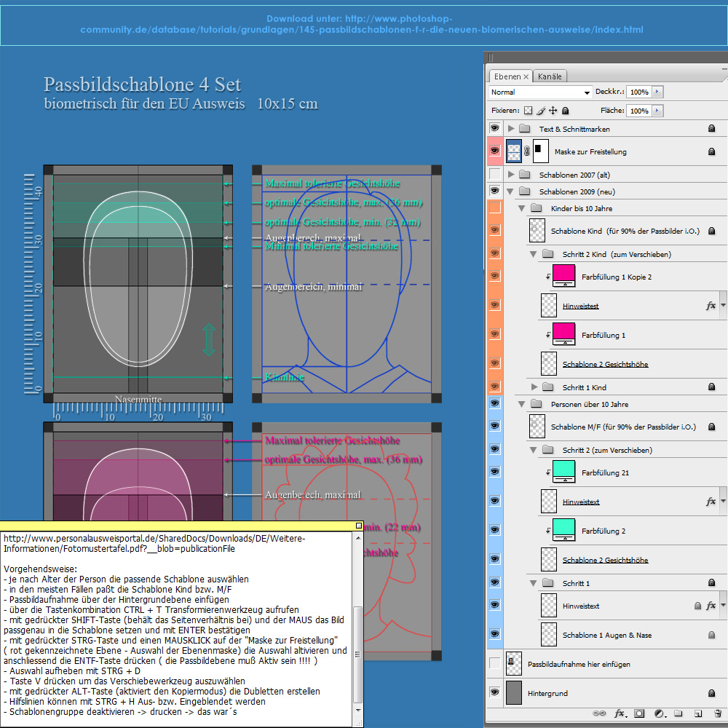Create a new layer with the footer page icon
This screenshot has width=728, height=728.
pyautogui.click(x=698, y=713)
